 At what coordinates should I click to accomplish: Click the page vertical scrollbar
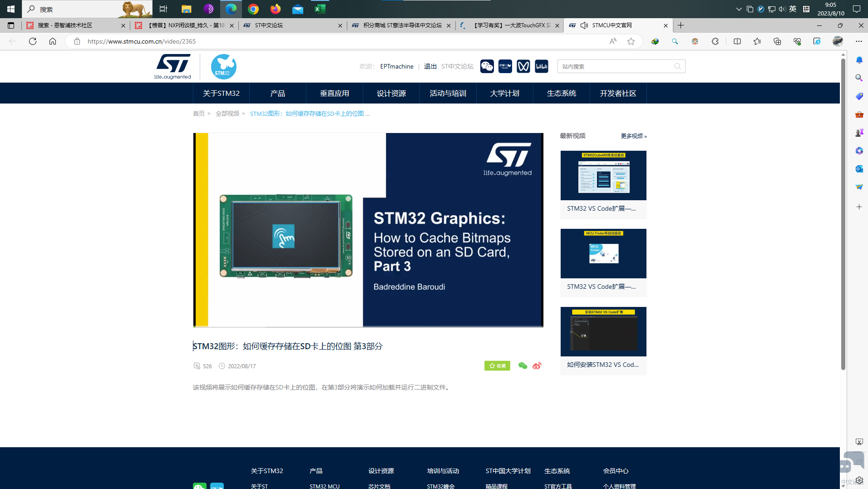point(843,213)
